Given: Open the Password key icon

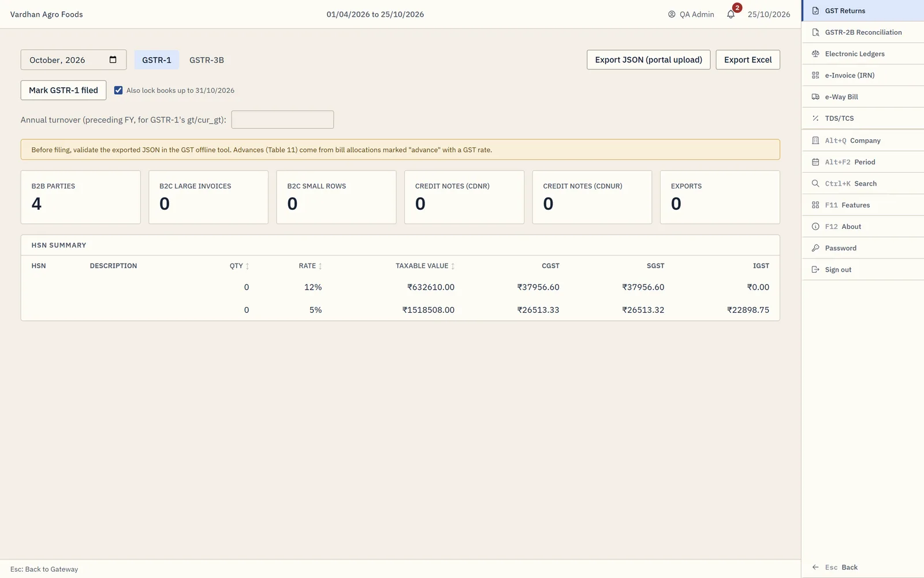Looking at the screenshot, I should [815, 248].
